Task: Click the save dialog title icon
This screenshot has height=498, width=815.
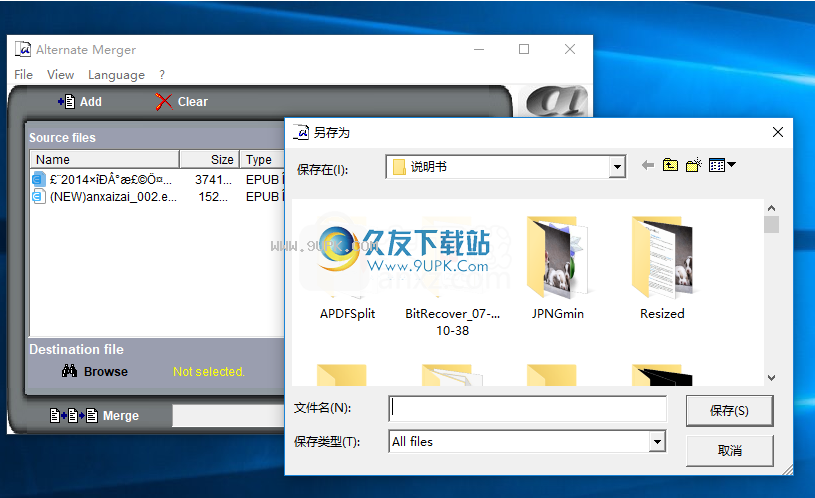Action: pyautogui.click(x=301, y=133)
